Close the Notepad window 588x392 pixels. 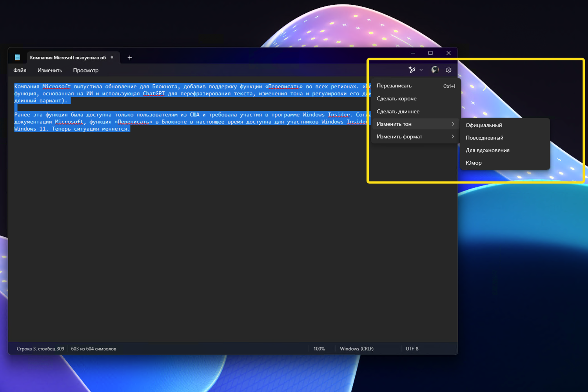448,53
